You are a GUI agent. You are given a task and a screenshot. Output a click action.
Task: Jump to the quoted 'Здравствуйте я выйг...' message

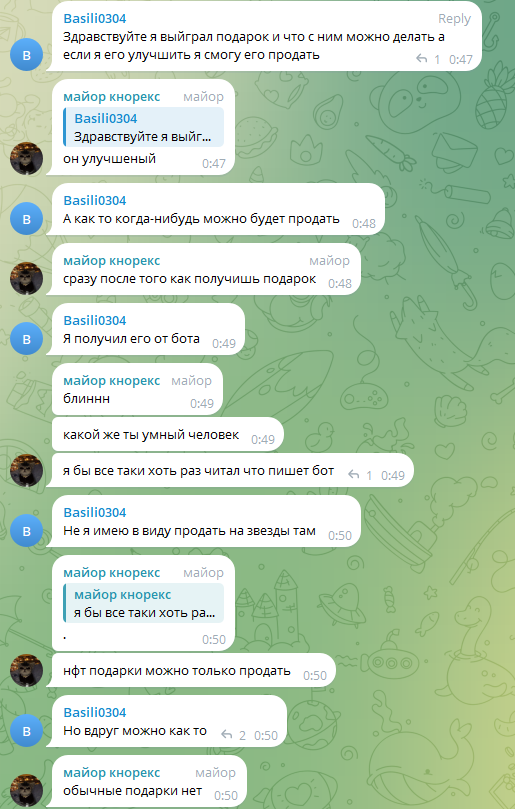(143, 127)
